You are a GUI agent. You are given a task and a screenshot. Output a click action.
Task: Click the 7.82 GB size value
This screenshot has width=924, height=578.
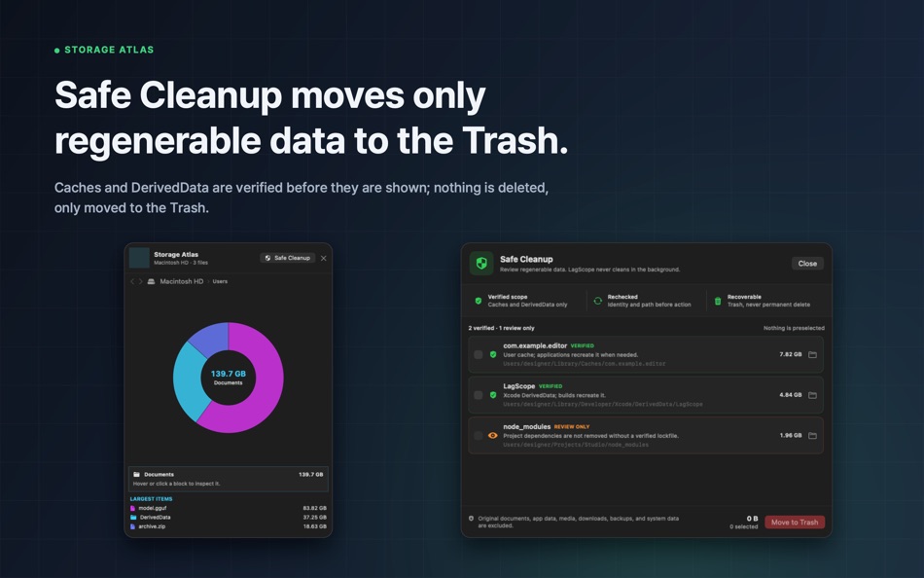790,354
